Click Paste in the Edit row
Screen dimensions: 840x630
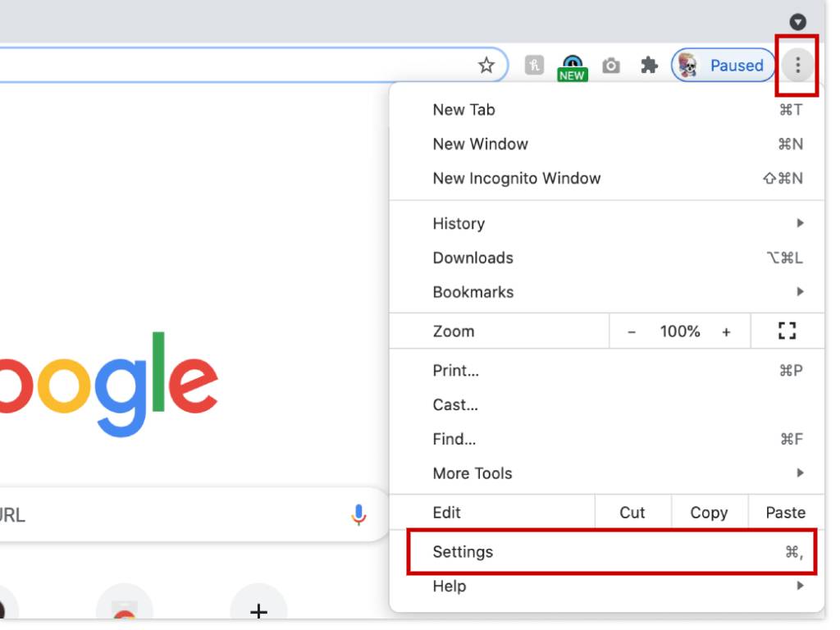pos(785,513)
